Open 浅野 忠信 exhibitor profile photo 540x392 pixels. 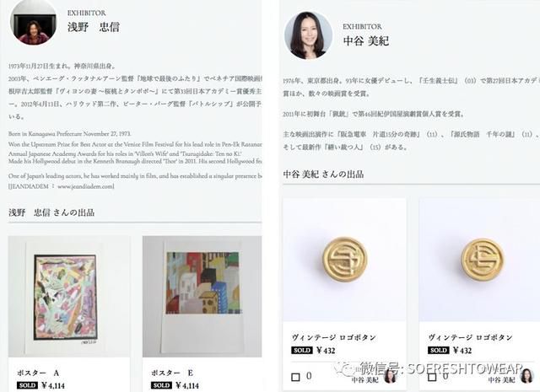point(34,24)
